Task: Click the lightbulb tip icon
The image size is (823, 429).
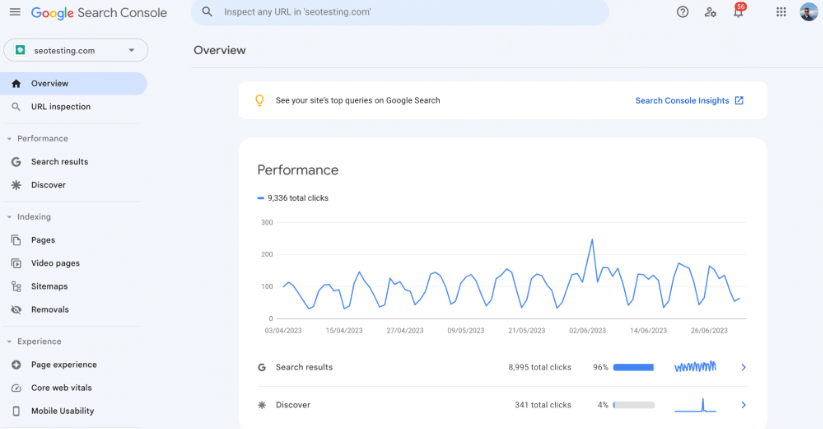Action: tap(259, 100)
